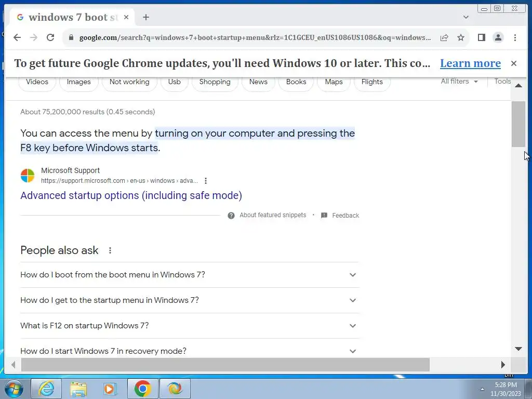This screenshot has height=399, width=532.
Task: Select the Books filter
Action: (296, 82)
